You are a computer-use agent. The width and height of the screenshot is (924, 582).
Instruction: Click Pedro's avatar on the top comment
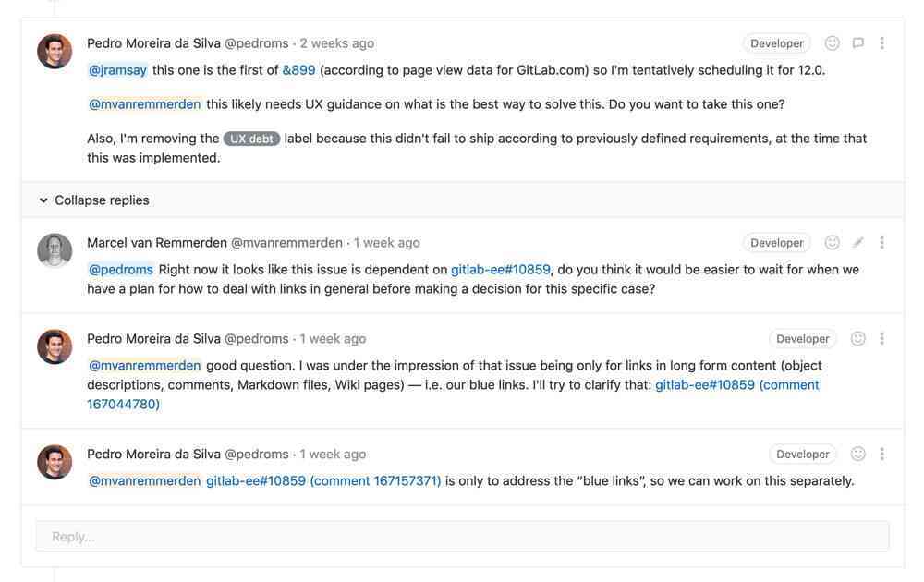click(x=55, y=52)
